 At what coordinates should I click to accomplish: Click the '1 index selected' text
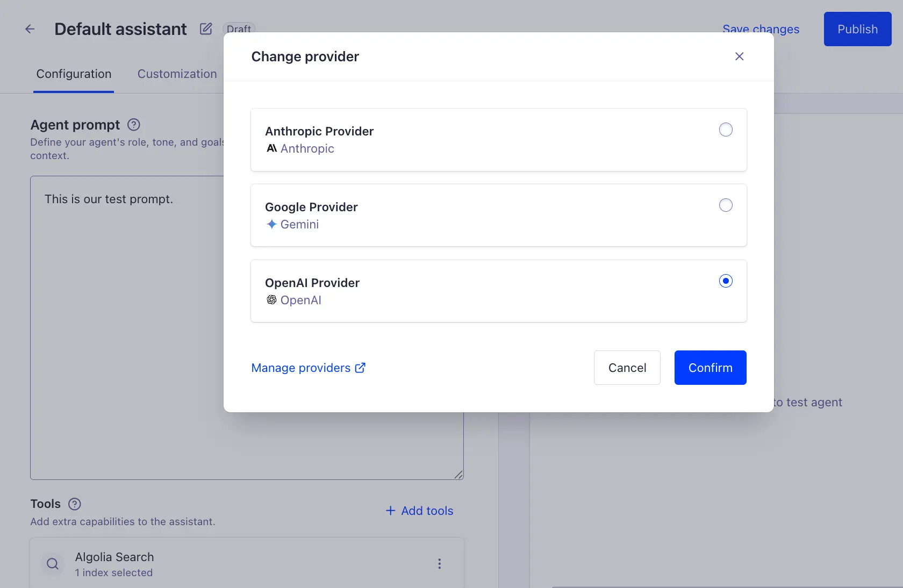coord(113,573)
